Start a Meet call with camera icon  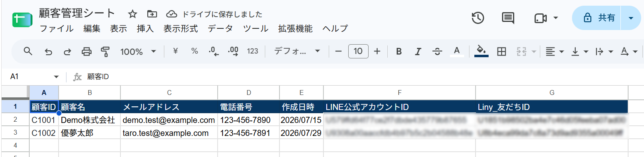point(540,18)
